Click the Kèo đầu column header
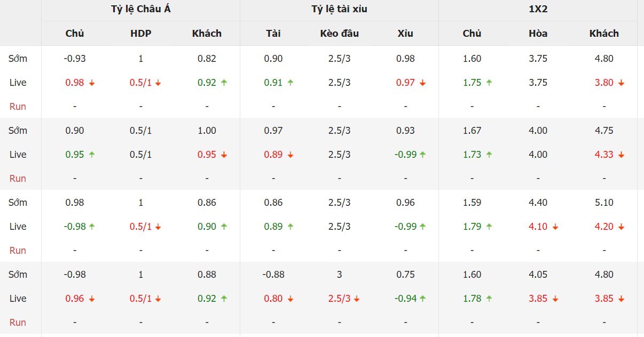The image size is (644, 337). [x=339, y=33]
